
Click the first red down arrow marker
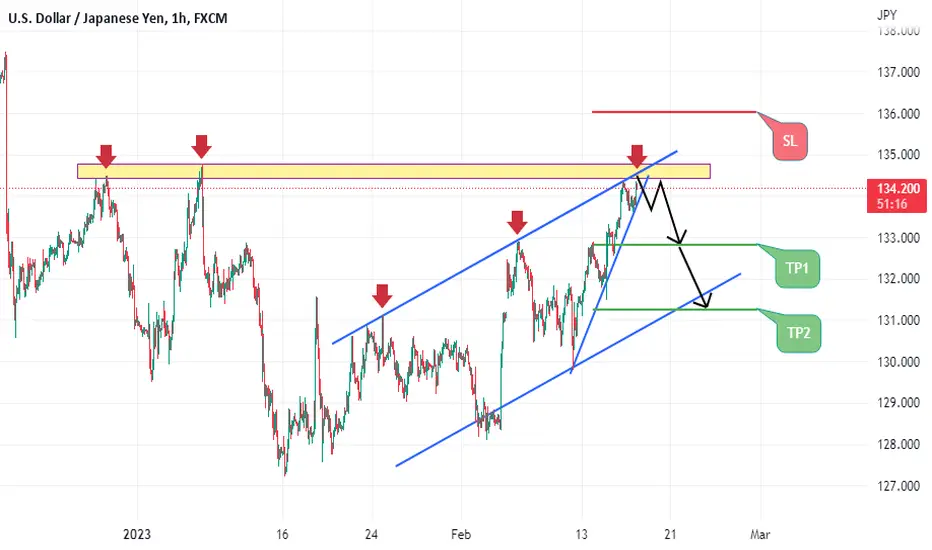(106, 156)
